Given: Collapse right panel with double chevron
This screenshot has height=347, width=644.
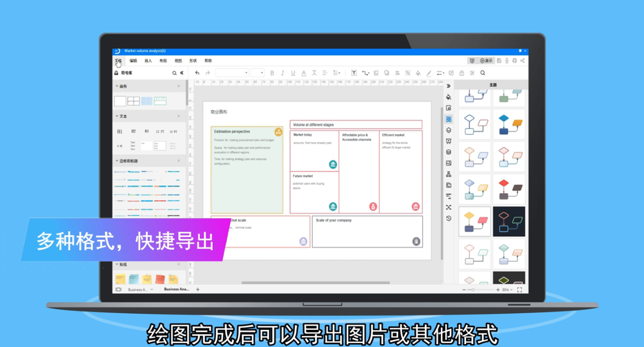Looking at the screenshot, I should click(448, 86).
